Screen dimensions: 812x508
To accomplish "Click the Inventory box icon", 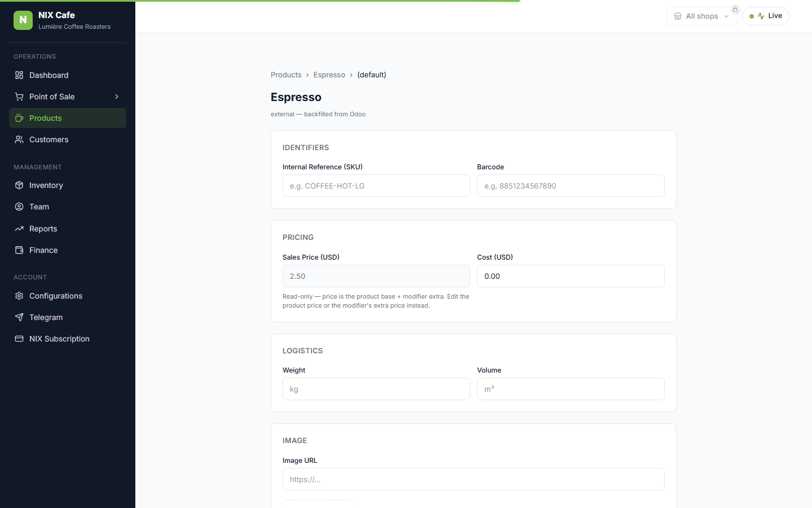I will (19, 185).
